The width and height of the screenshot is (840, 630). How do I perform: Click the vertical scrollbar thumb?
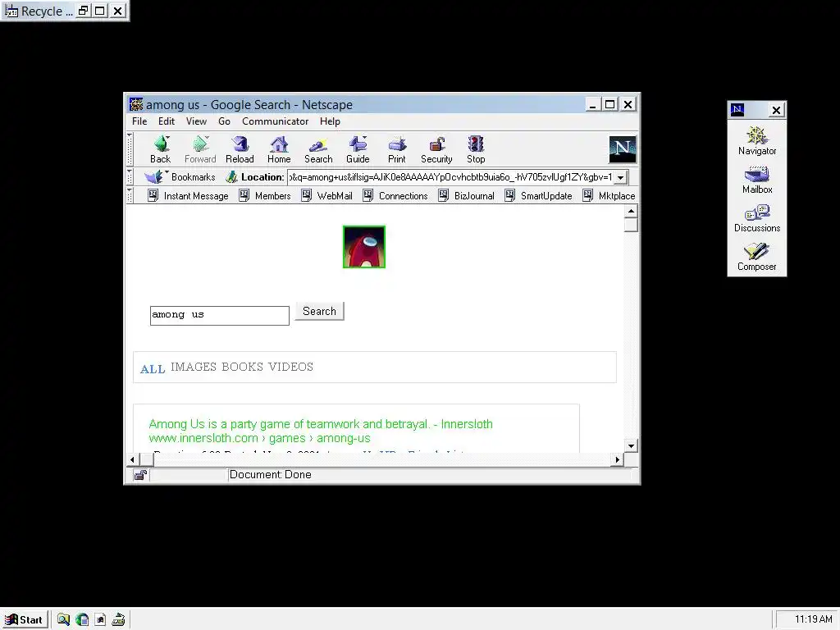[x=631, y=225]
